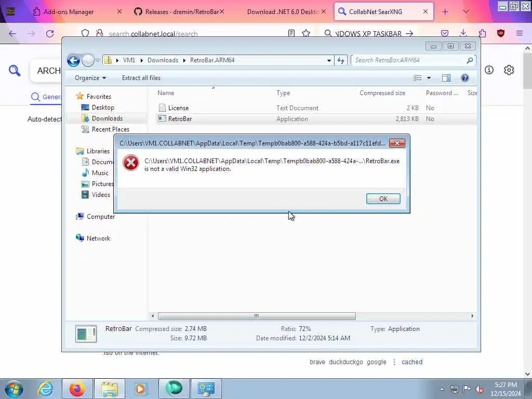Refresh the Explorer folder view

341,60
